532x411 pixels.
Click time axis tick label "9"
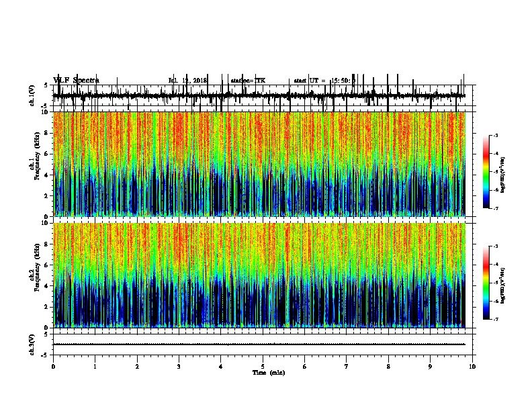(x=430, y=366)
